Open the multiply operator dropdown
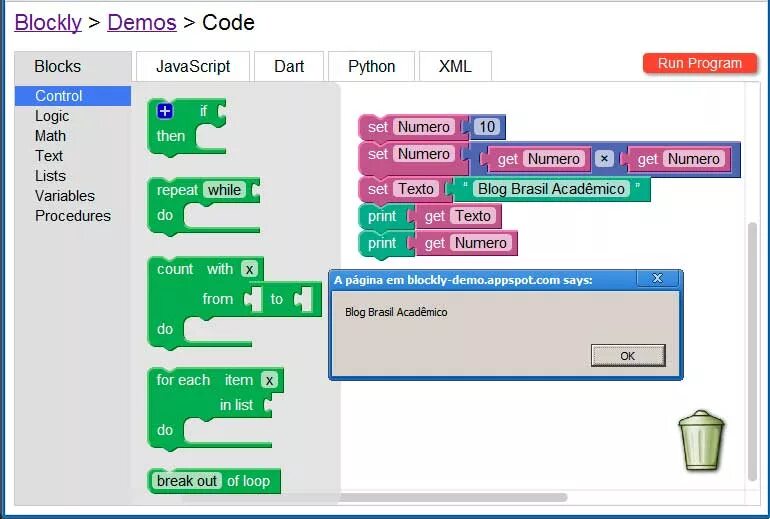 [605, 159]
